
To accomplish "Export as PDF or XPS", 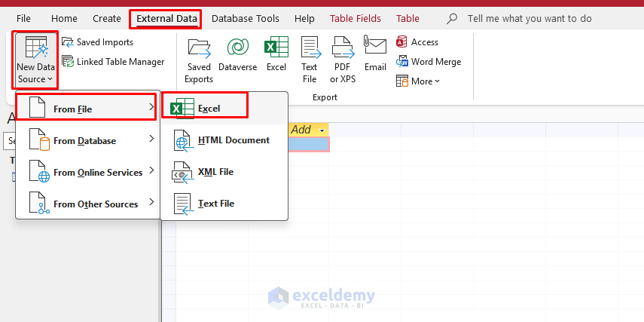I will (343, 60).
